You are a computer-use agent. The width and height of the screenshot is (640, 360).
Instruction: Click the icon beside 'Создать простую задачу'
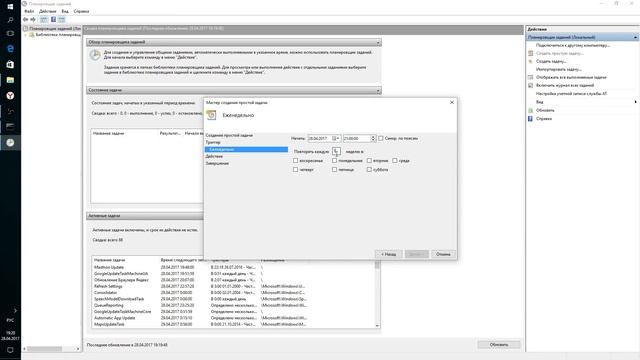(531, 53)
